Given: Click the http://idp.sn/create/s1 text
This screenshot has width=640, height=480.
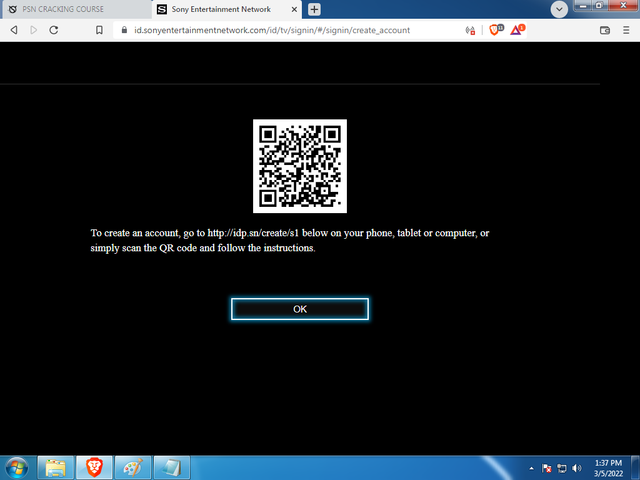Looking at the screenshot, I should 253,233.
